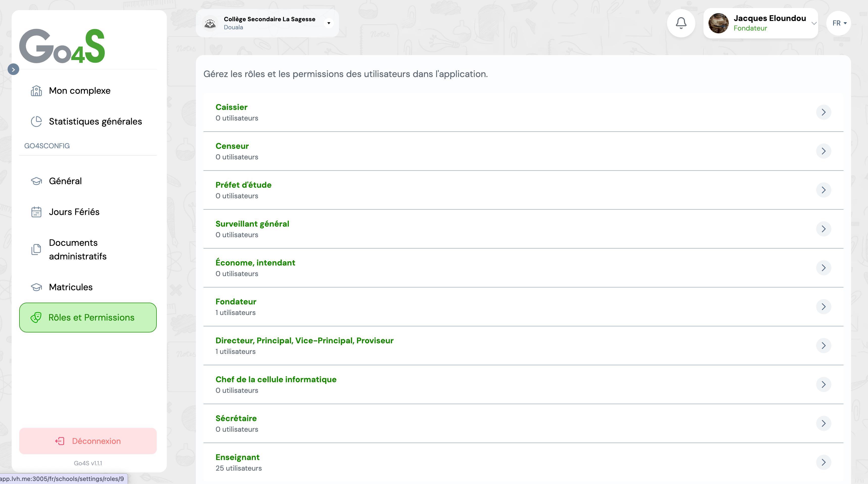Click the Mon complexe building icon
Screen dimensions: 868x484
tap(36, 91)
